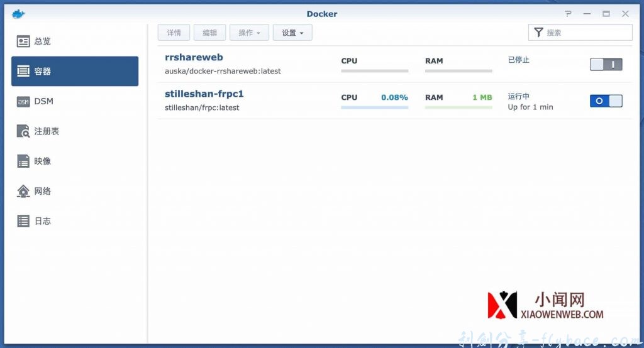Click the 注册表 registry search icon
The width and height of the screenshot is (644, 348).
point(23,131)
